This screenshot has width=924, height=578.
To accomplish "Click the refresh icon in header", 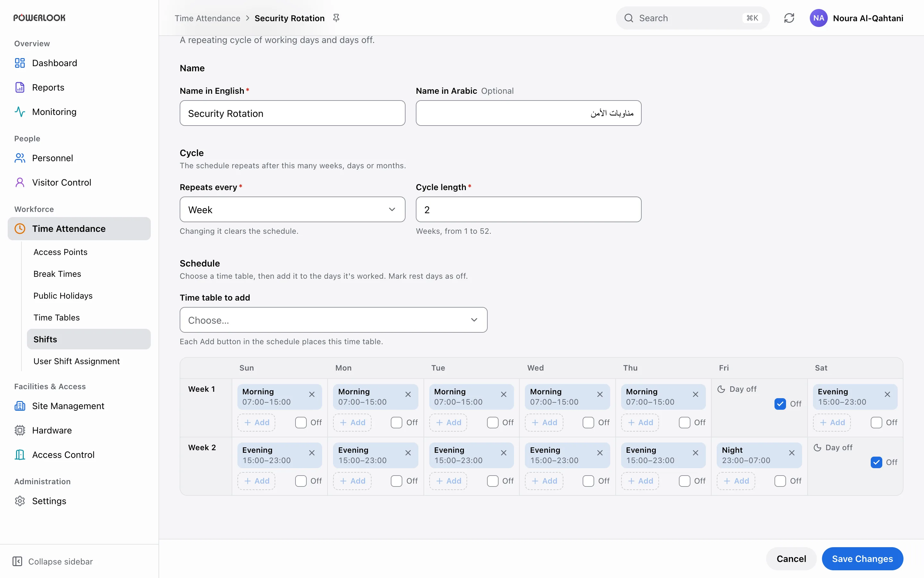I will point(789,18).
